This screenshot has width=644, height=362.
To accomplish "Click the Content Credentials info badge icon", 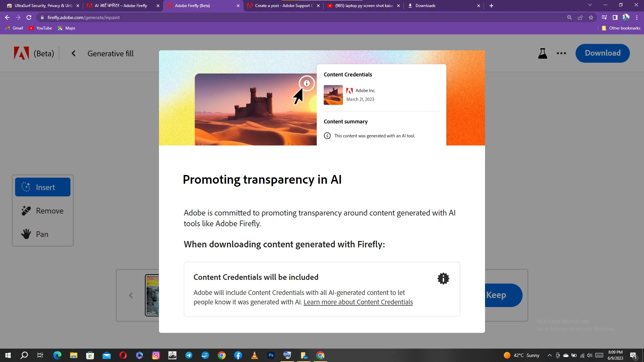I will click(x=443, y=279).
